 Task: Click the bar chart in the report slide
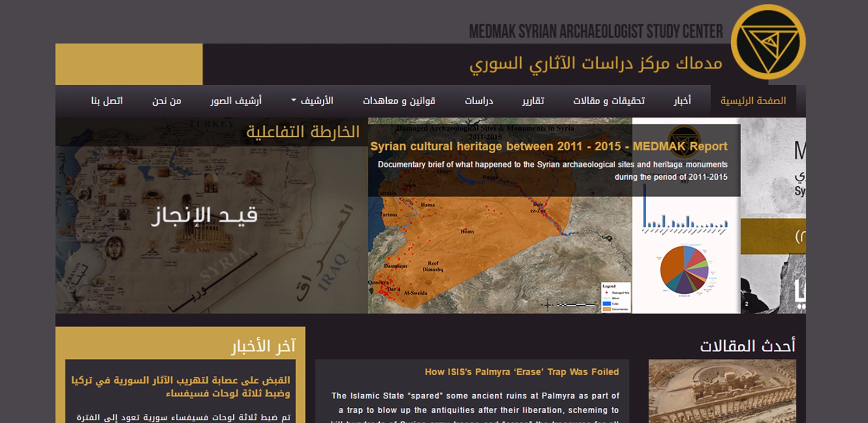(685, 209)
